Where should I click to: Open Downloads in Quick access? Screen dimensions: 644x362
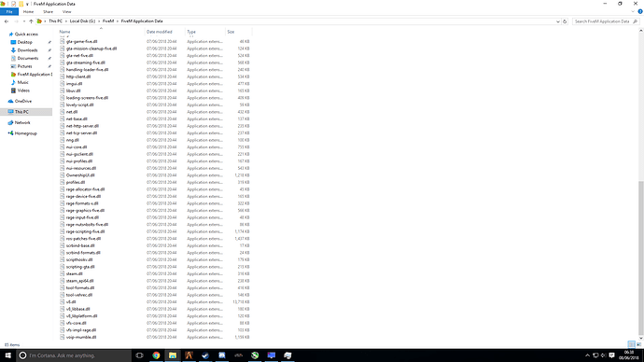tap(27, 50)
